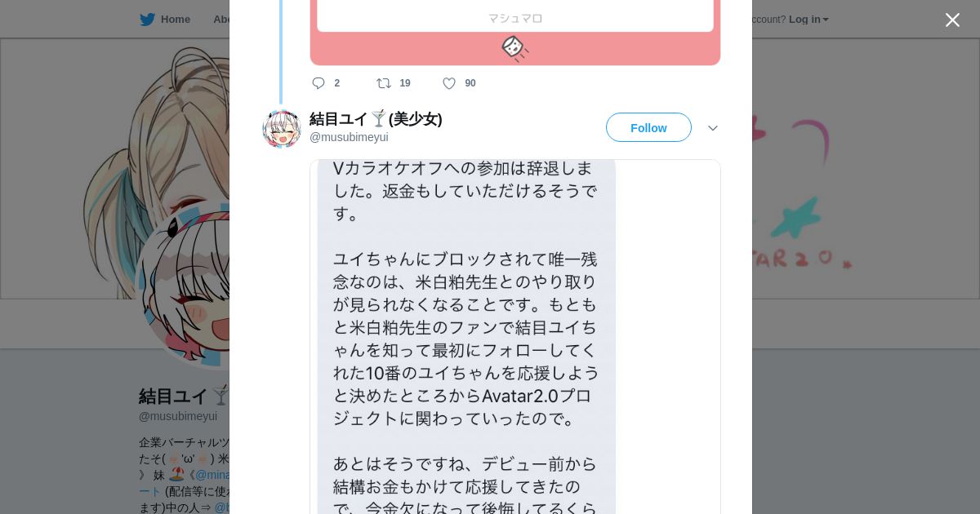Click the 90 likes count
The image size is (980, 514).
(x=470, y=83)
